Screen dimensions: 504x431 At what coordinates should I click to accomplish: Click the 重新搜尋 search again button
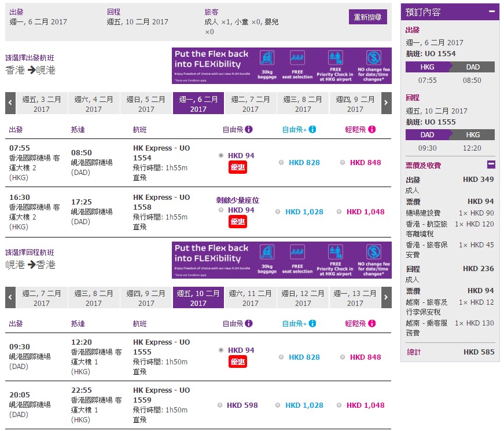pyautogui.click(x=367, y=17)
